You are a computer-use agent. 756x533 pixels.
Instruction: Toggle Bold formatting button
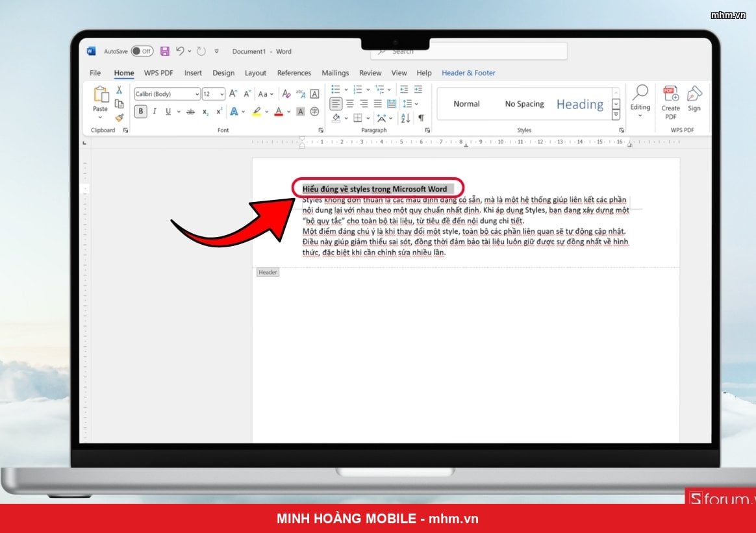tap(140, 112)
